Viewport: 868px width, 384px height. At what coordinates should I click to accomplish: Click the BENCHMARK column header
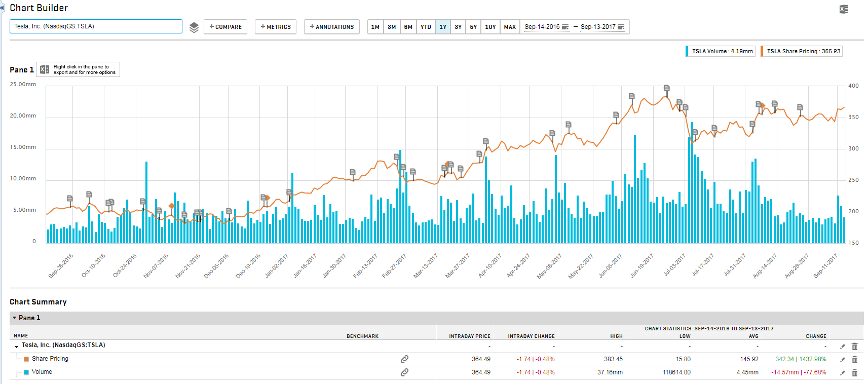(x=362, y=336)
